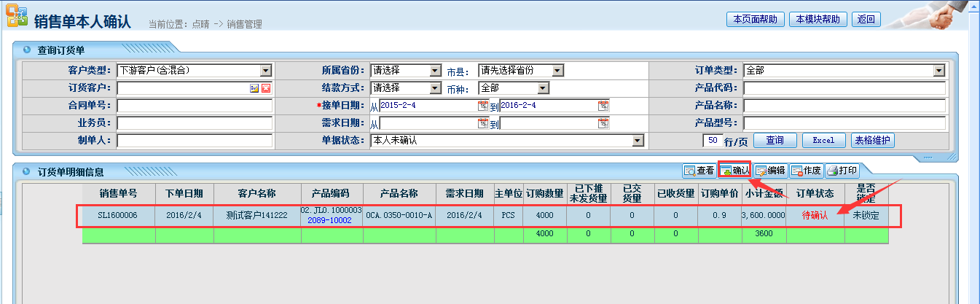Click the customer select icon in 订货客户 field
The image size is (980, 304).
254,88
